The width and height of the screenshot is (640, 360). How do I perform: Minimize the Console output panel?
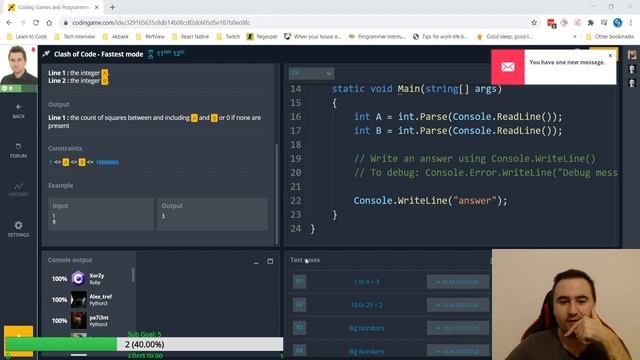pos(256,262)
